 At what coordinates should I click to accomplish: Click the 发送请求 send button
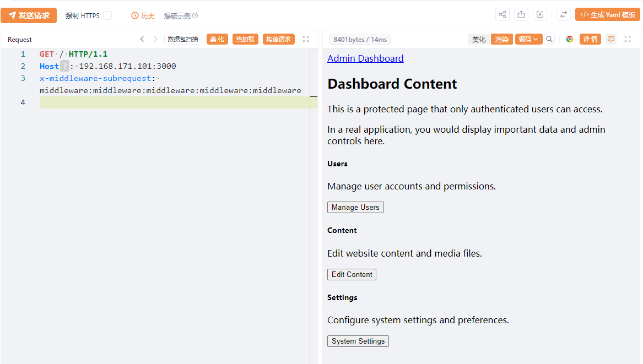[x=29, y=15]
